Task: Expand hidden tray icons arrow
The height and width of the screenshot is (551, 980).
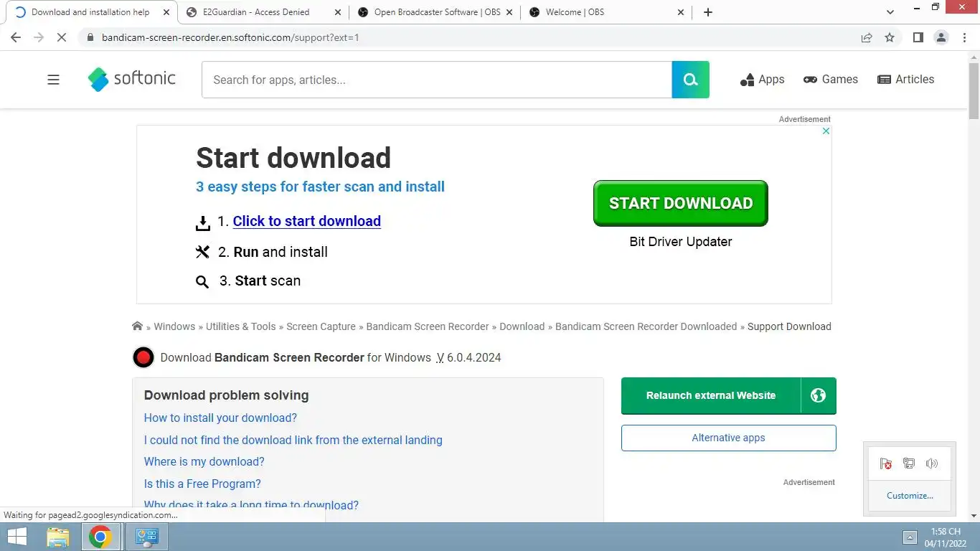Action: coord(910,537)
